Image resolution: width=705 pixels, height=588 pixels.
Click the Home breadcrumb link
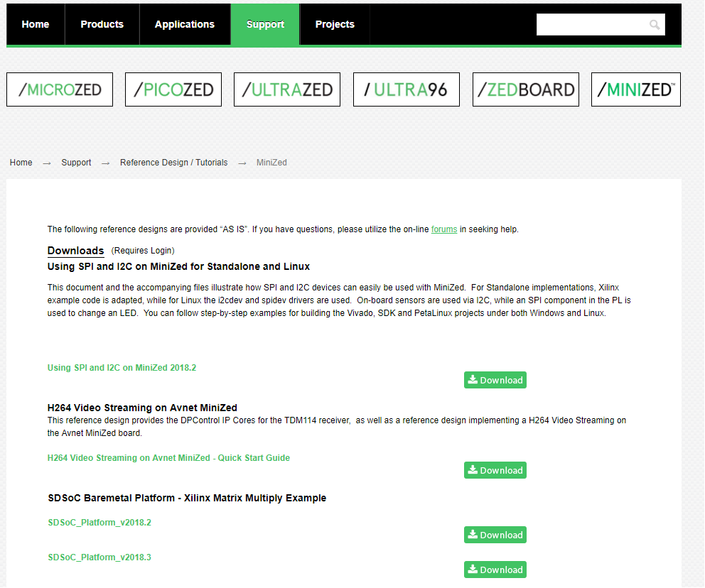click(21, 163)
